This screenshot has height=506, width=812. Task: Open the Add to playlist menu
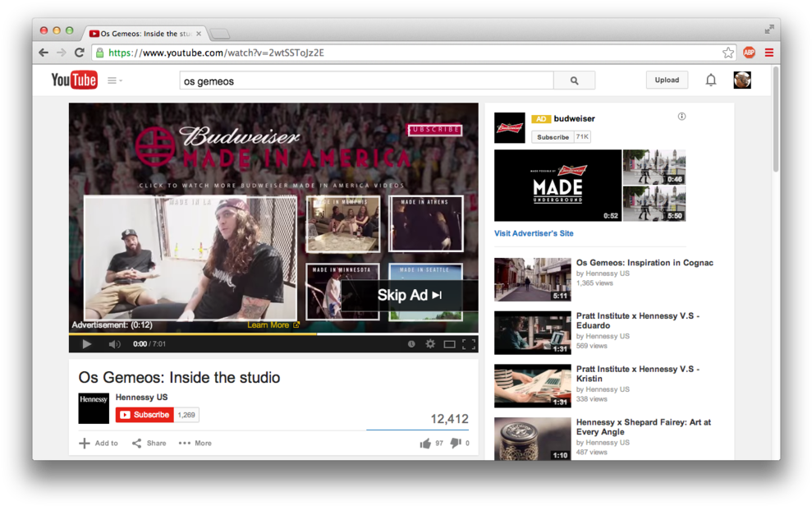[x=99, y=444]
